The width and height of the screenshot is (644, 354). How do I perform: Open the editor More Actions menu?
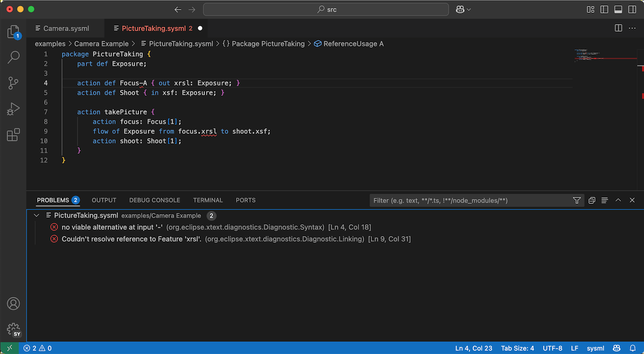pos(632,28)
